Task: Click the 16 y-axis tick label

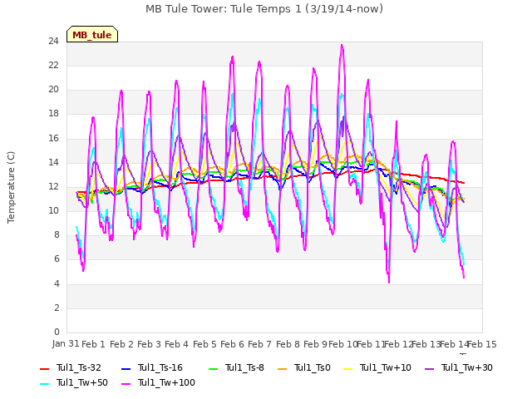Action: 53,139
